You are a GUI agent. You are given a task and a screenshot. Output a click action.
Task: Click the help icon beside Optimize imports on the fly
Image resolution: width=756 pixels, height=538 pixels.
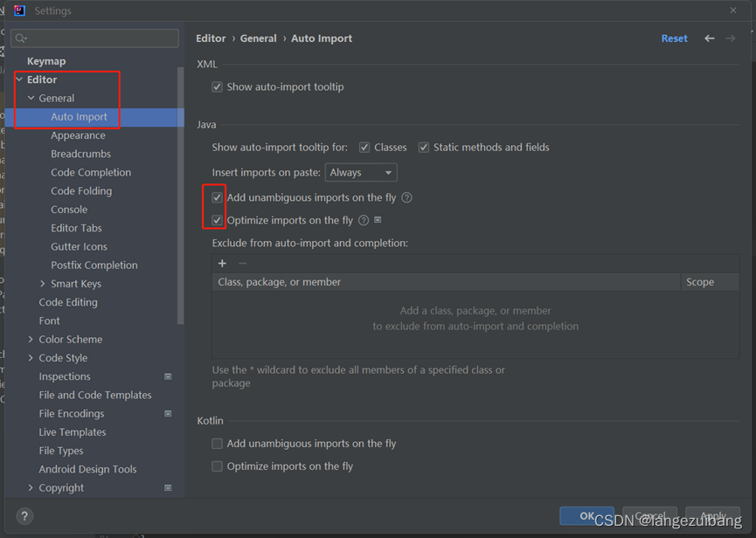pyautogui.click(x=364, y=220)
